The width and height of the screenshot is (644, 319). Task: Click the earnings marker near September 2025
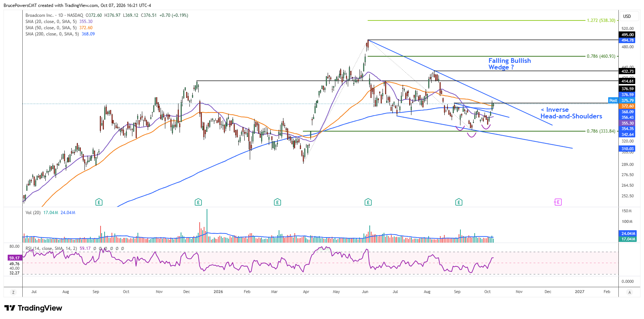coord(99,202)
